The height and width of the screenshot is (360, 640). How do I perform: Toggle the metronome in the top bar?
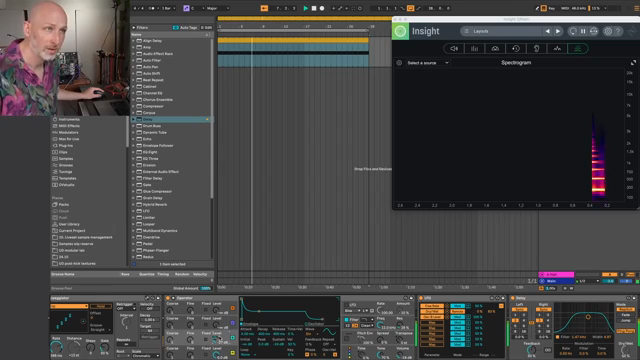(152, 8)
